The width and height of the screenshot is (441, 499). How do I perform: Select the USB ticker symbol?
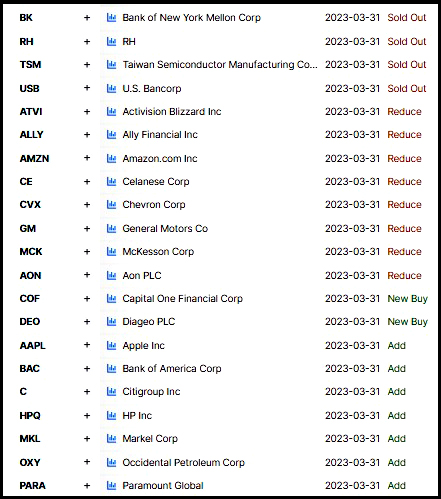30,88
